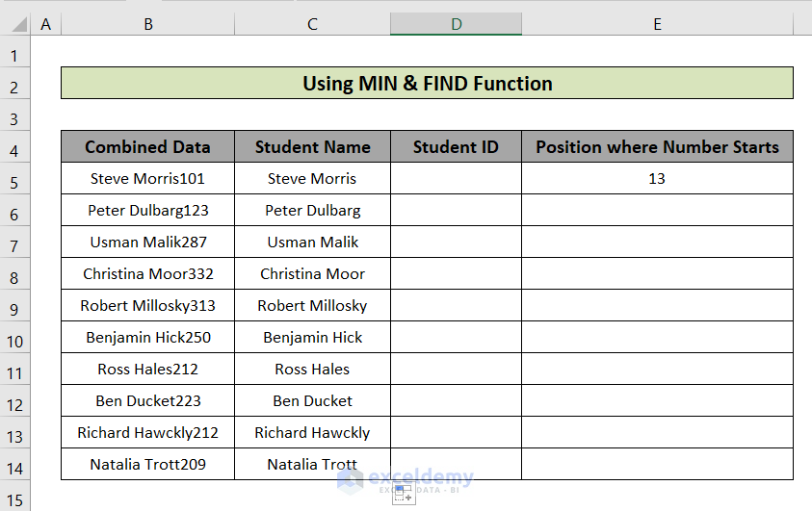The width and height of the screenshot is (812, 511).
Task: Select column E header
Action: (x=657, y=24)
